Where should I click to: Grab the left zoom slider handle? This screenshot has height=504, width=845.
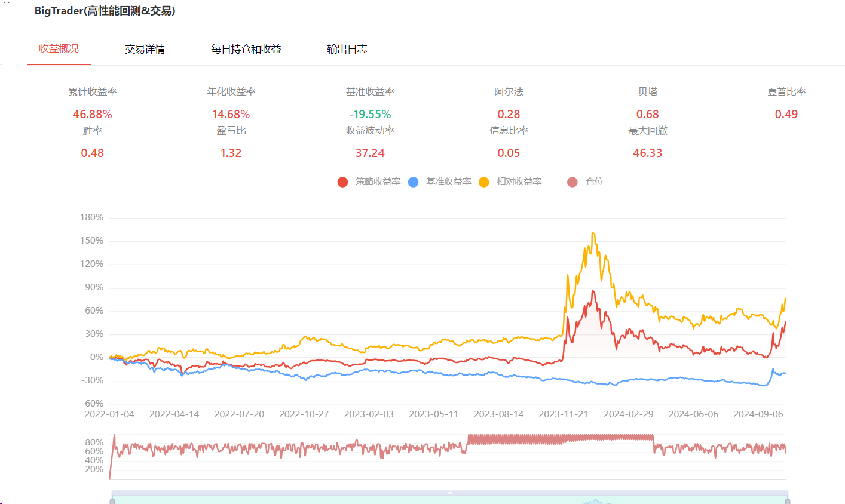click(112, 501)
